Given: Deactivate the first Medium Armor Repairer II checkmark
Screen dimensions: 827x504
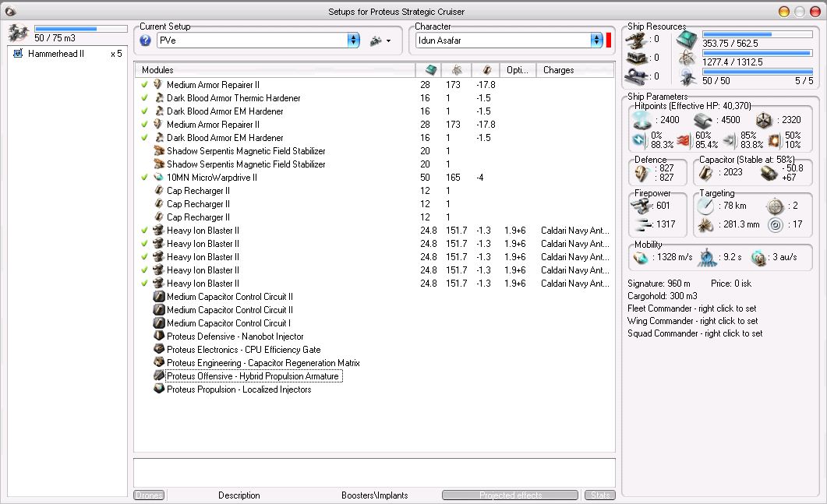Looking at the screenshot, I should [144, 85].
